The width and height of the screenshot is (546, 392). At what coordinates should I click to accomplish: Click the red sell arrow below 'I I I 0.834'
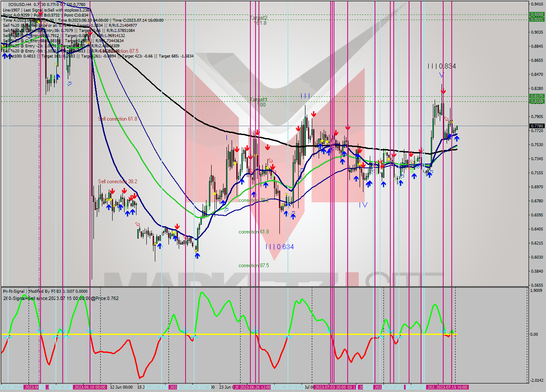tap(443, 91)
